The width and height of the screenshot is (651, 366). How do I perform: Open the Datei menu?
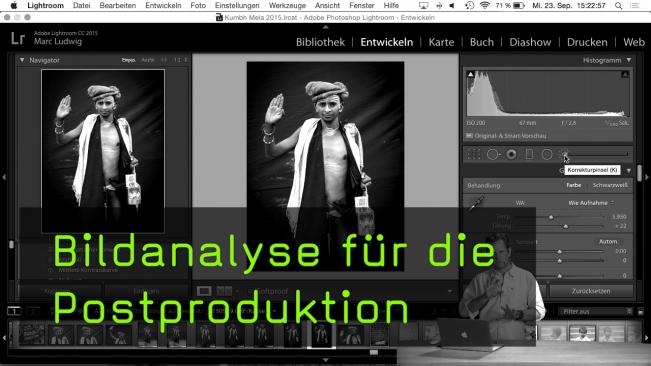pyautogui.click(x=81, y=5)
